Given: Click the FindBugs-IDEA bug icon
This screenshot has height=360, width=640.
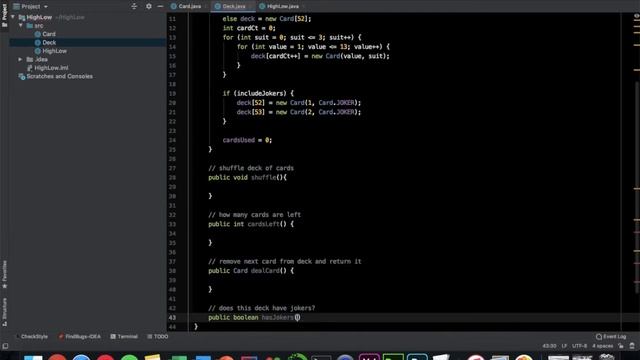Looking at the screenshot, I should (61, 337).
